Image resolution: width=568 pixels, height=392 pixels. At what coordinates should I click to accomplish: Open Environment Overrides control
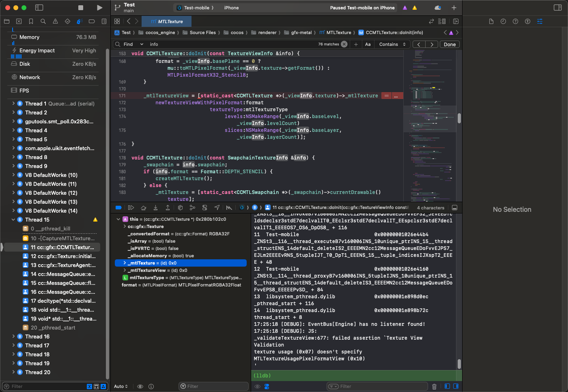tap(204, 207)
